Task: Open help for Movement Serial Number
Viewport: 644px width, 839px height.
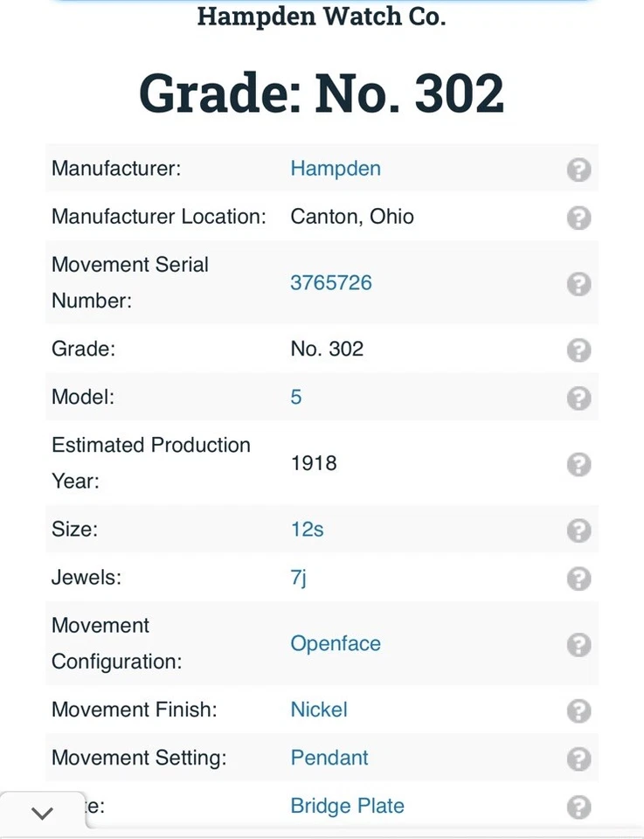Action: 578,283
